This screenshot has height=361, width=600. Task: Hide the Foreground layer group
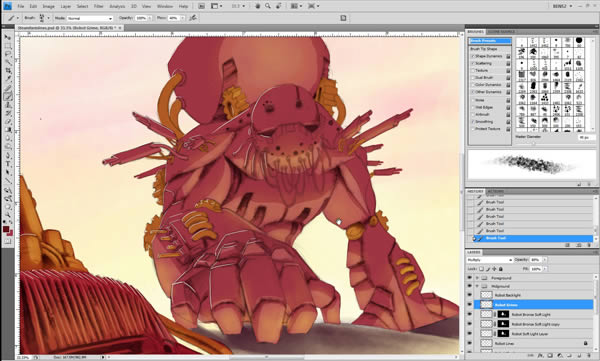(470, 278)
